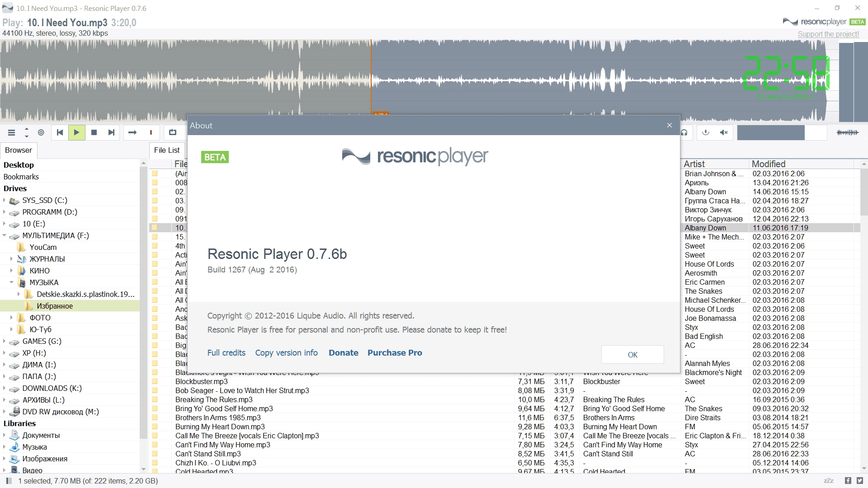Click Copy version info link

286,353
